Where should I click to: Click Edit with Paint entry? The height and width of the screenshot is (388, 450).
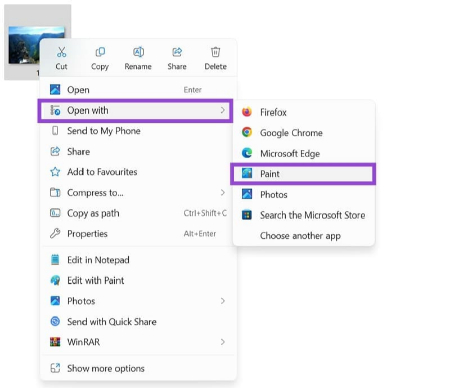138,280
